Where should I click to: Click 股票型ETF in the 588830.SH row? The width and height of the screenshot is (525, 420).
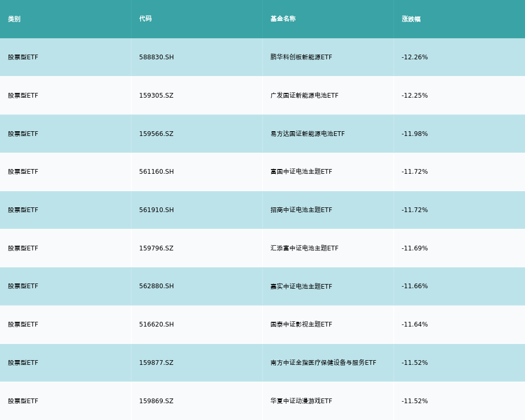click(23, 57)
